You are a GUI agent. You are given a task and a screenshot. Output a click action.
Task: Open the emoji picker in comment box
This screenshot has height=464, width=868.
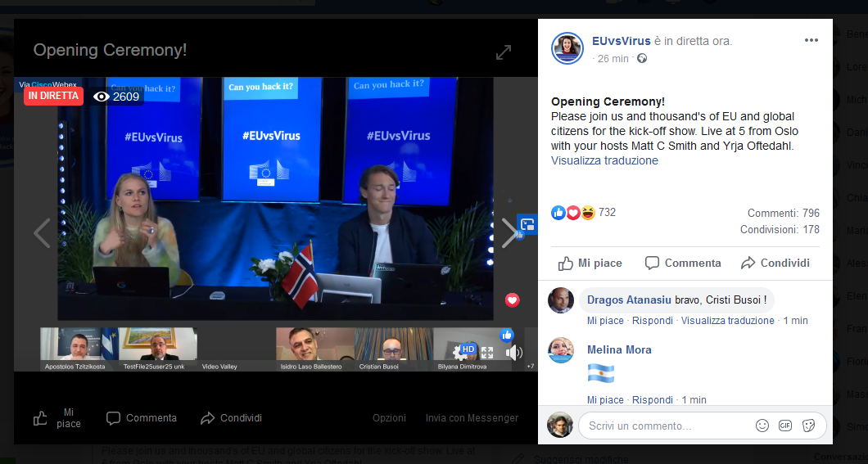pos(762,426)
